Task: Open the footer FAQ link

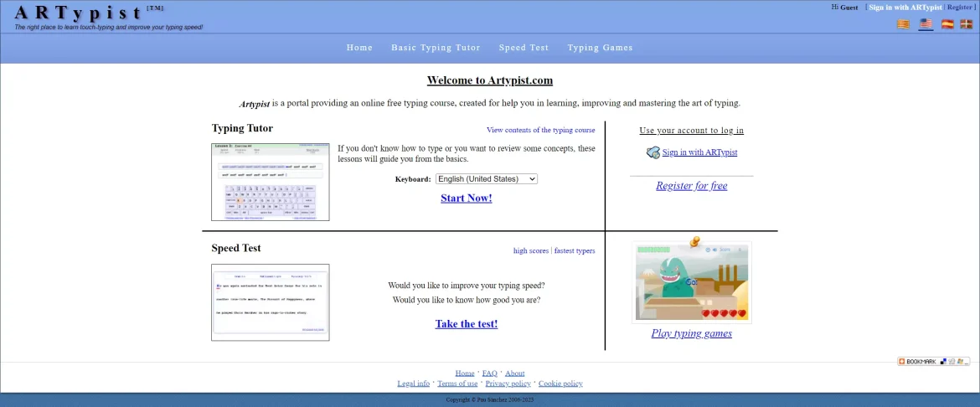Action: click(x=489, y=374)
